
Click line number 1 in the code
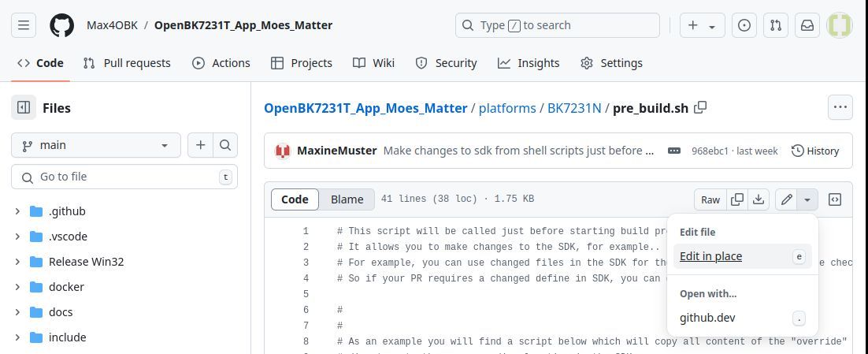coord(306,231)
